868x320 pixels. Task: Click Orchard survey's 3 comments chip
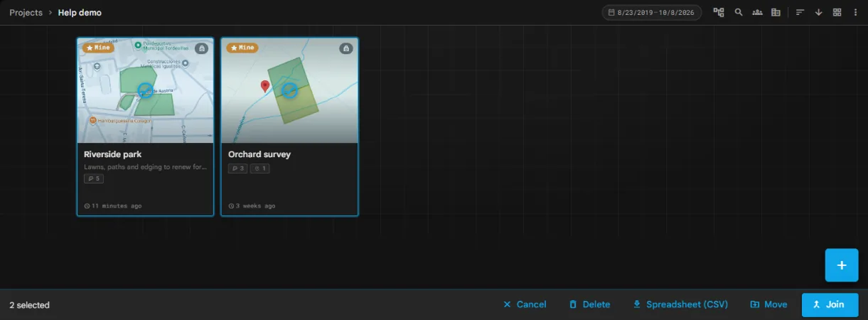pyautogui.click(x=237, y=169)
